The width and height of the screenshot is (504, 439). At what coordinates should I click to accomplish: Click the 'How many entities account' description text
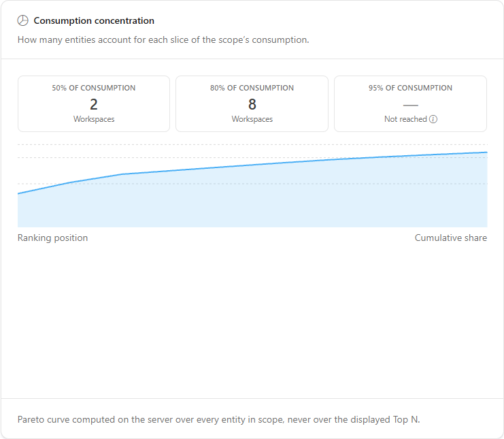pos(163,40)
